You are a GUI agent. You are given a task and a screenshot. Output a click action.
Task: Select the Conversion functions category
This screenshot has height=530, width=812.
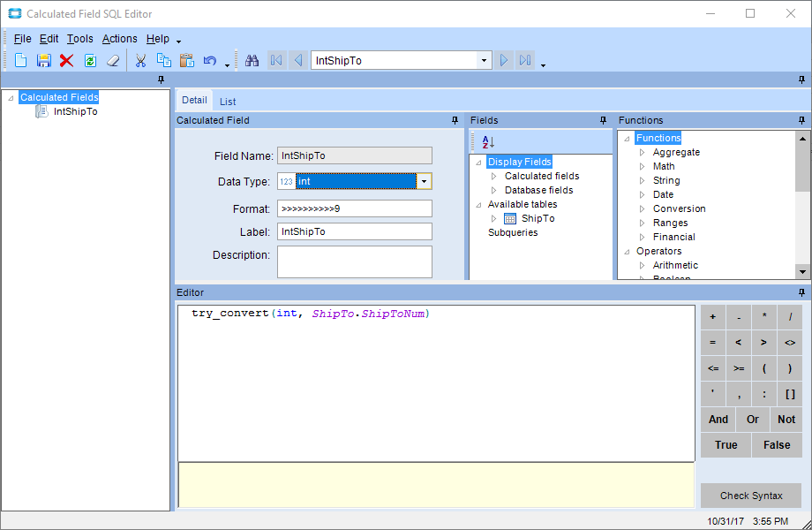[x=679, y=208]
